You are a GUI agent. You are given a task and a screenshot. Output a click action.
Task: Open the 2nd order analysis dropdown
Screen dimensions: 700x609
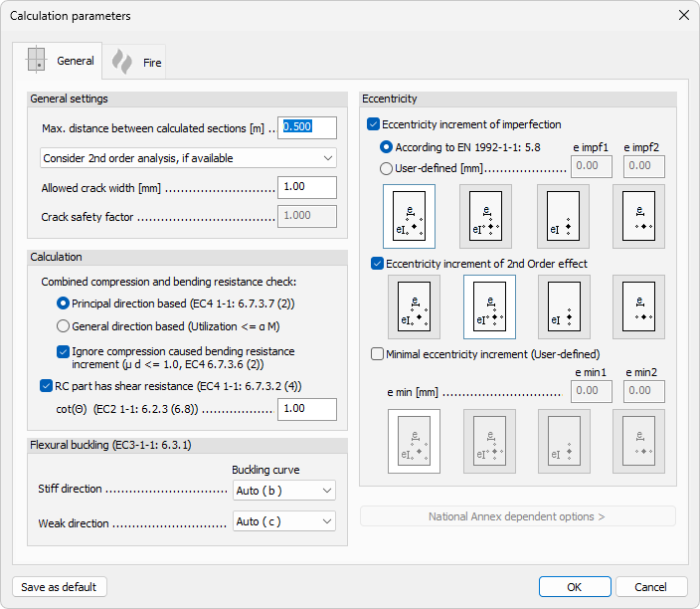click(x=188, y=158)
